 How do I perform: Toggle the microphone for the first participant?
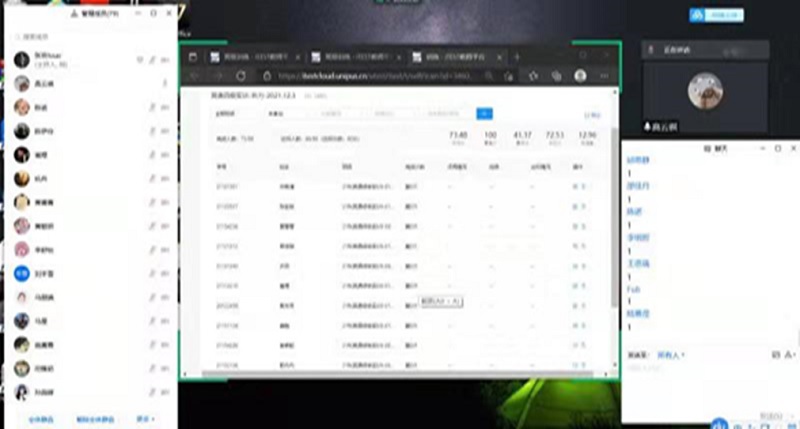click(x=152, y=61)
